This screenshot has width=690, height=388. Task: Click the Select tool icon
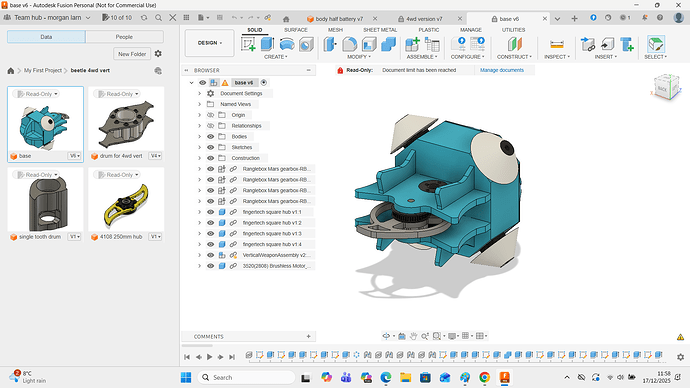tap(656, 44)
